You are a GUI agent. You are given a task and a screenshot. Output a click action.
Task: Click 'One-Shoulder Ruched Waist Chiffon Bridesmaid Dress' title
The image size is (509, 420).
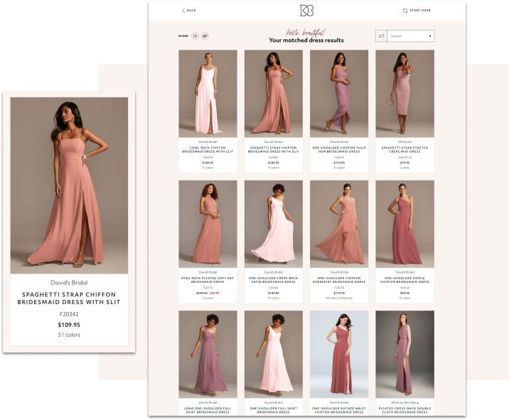pos(339,410)
